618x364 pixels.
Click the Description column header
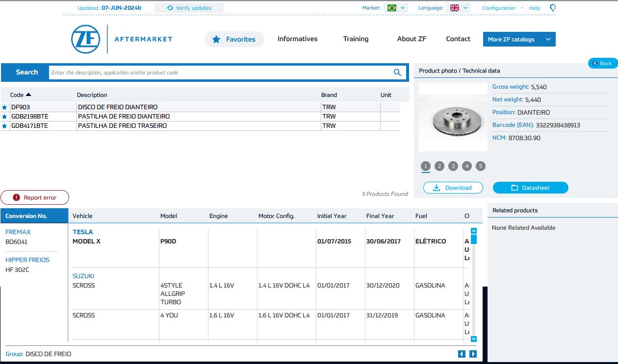[92, 95]
